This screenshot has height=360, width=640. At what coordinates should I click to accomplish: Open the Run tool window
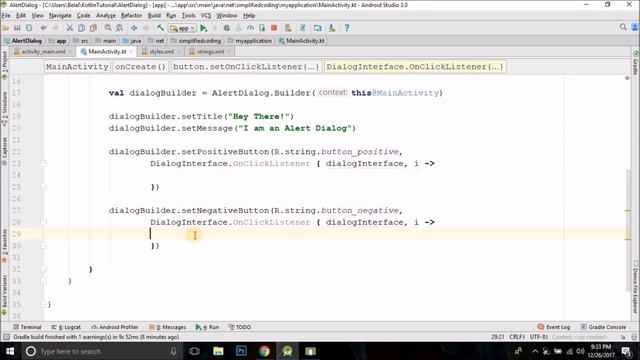pyautogui.click(x=207, y=327)
